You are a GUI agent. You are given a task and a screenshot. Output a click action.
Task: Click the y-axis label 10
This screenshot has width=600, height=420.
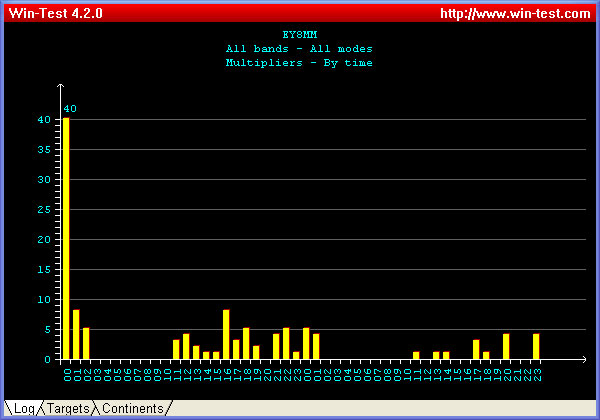point(44,300)
